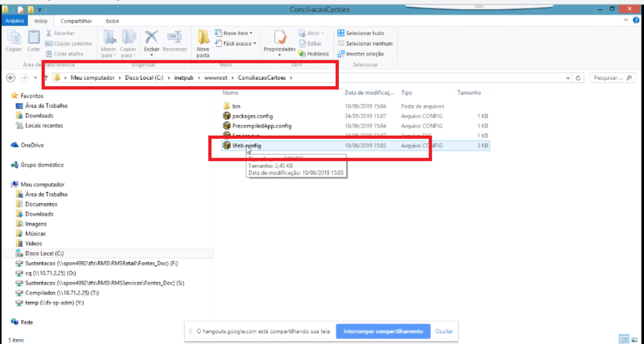Screen dimensions: 644x344
Task: Open Documentos under Meu computador
Action: 42,204
